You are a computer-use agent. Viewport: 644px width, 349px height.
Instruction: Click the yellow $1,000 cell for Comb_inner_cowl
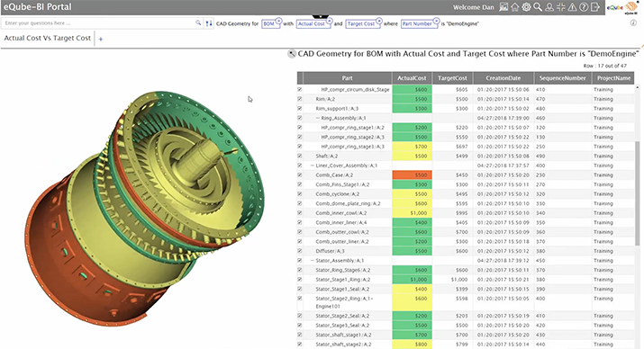click(412, 213)
